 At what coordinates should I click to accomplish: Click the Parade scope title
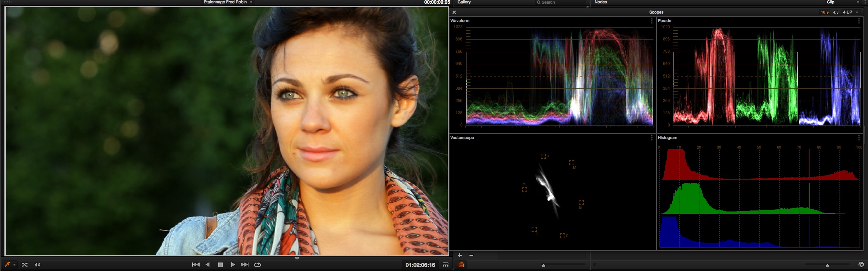pyautogui.click(x=664, y=21)
